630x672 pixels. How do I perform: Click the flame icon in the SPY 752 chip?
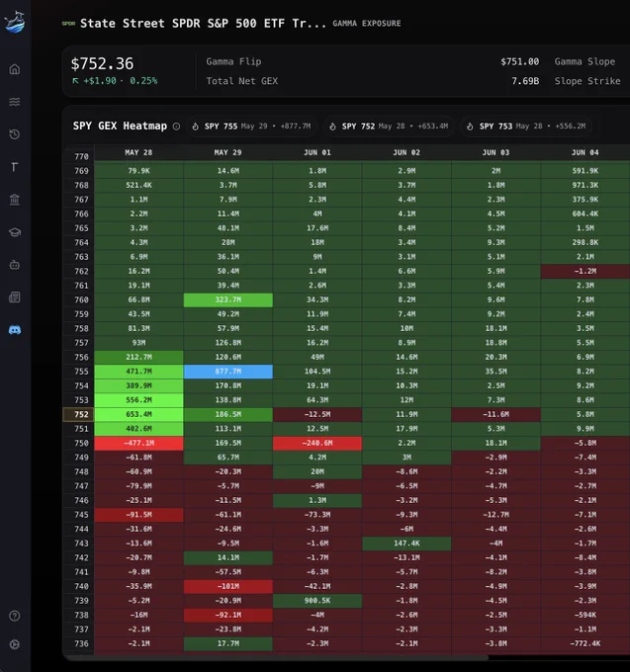[332, 126]
